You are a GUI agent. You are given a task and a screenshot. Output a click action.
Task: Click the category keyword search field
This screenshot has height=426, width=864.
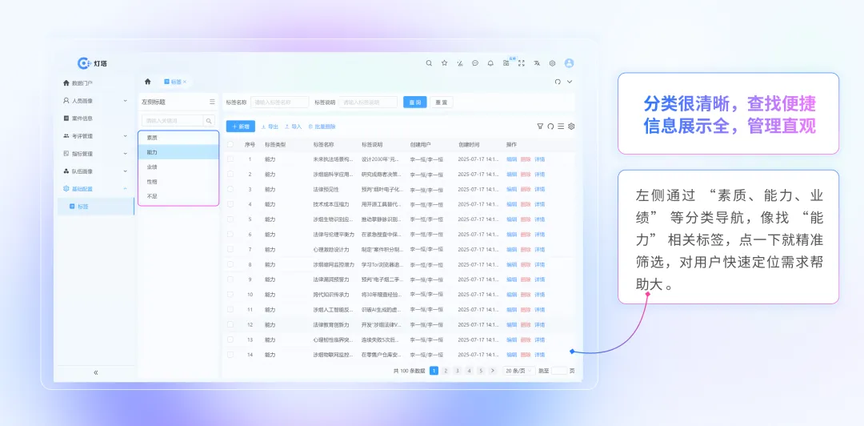coord(172,121)
